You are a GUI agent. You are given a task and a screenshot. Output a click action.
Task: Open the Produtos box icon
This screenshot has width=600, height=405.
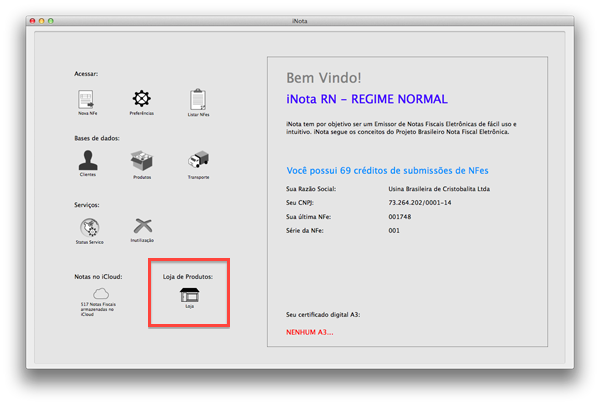[142, 161]
